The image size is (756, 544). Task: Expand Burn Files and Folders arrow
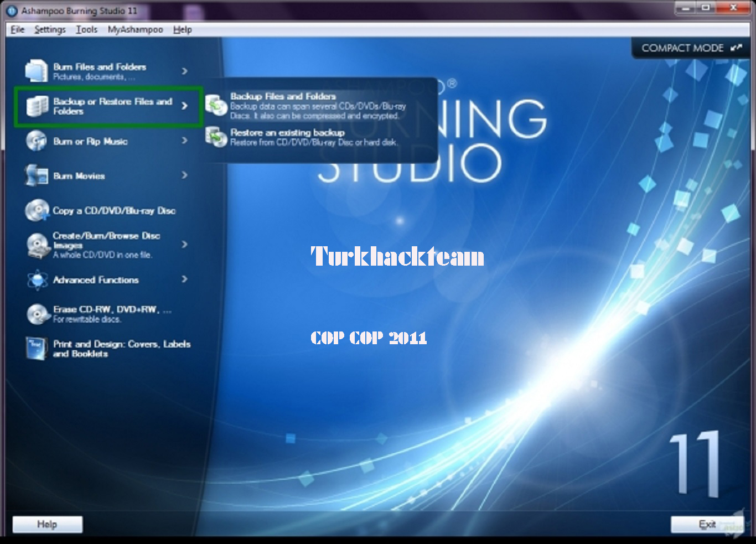coord(184,71)
